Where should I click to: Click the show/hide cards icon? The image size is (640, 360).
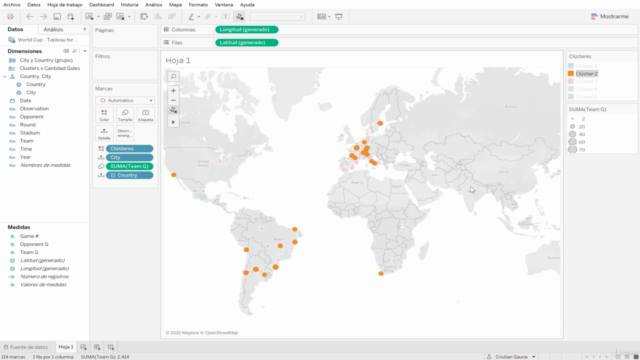click(322, 17)
